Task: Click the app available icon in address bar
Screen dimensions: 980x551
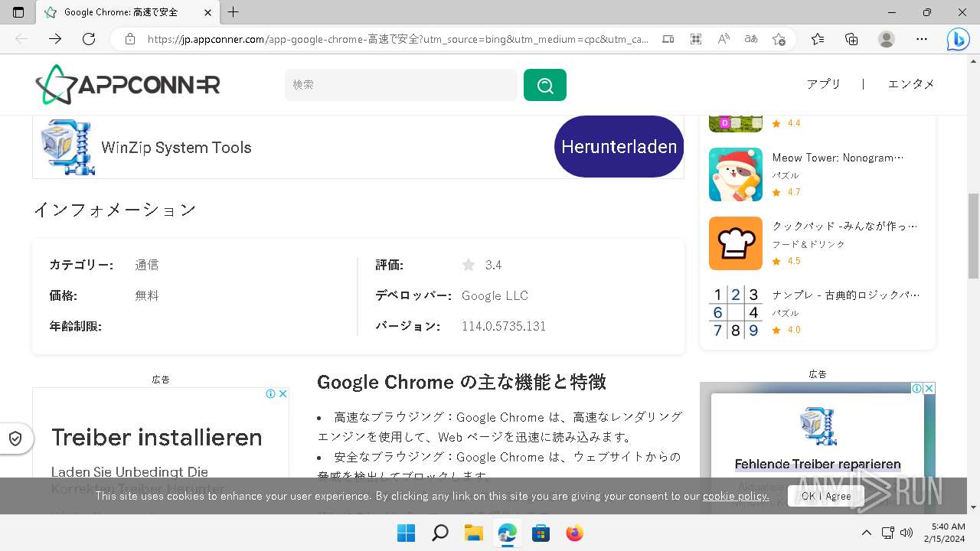Action: point(668,39)
